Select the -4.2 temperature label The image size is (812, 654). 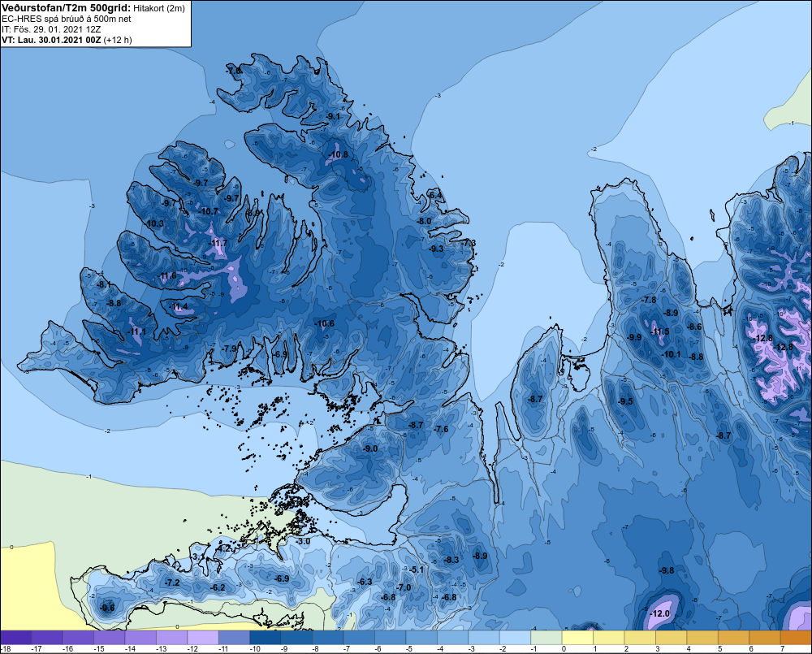[x=223, y=548]
